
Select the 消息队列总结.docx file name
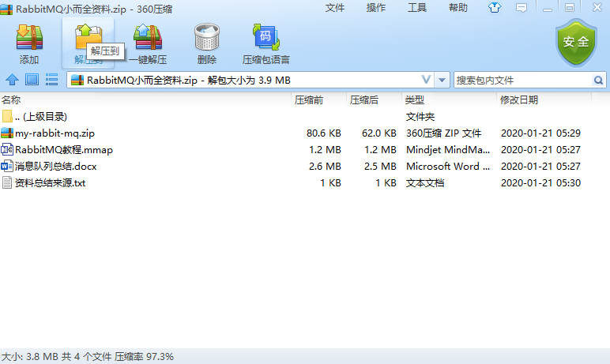(x=55, y=167)
